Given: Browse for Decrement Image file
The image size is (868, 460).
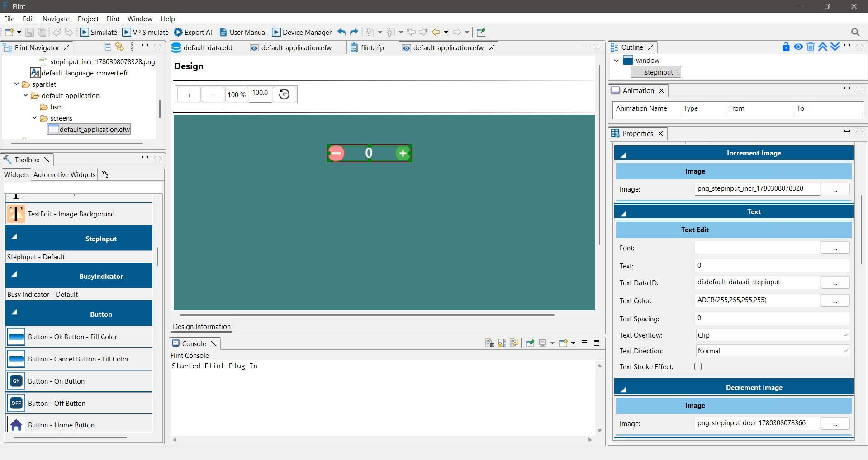Looking at the screenshot, I should click(835, 423).
